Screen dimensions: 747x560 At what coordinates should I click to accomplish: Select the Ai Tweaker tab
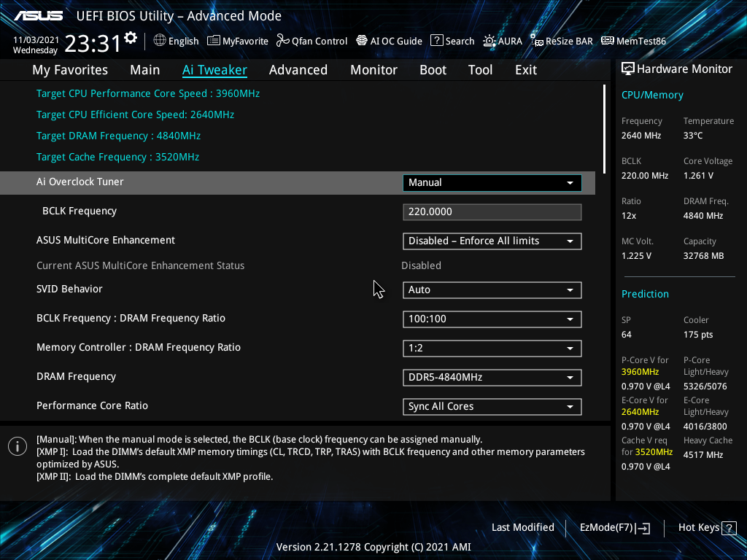click(214, 70)
